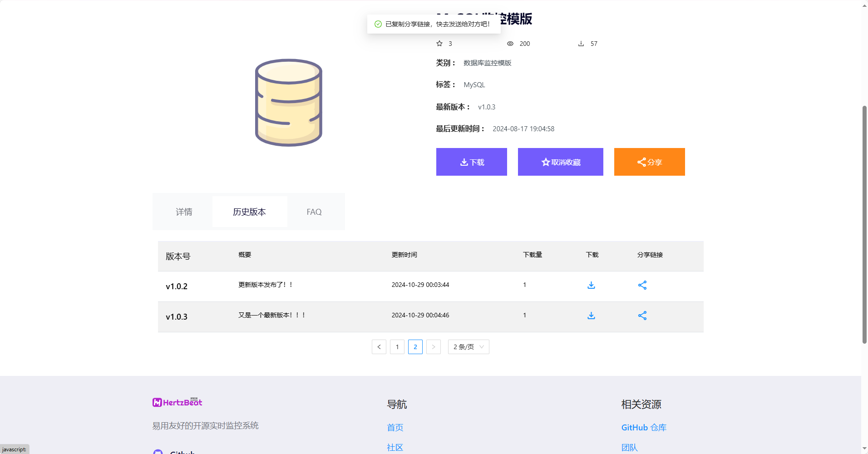Click the star icon beside count 3
This screenshot has height=454, width=868.
pyautogui.click(x=439, y=44)
